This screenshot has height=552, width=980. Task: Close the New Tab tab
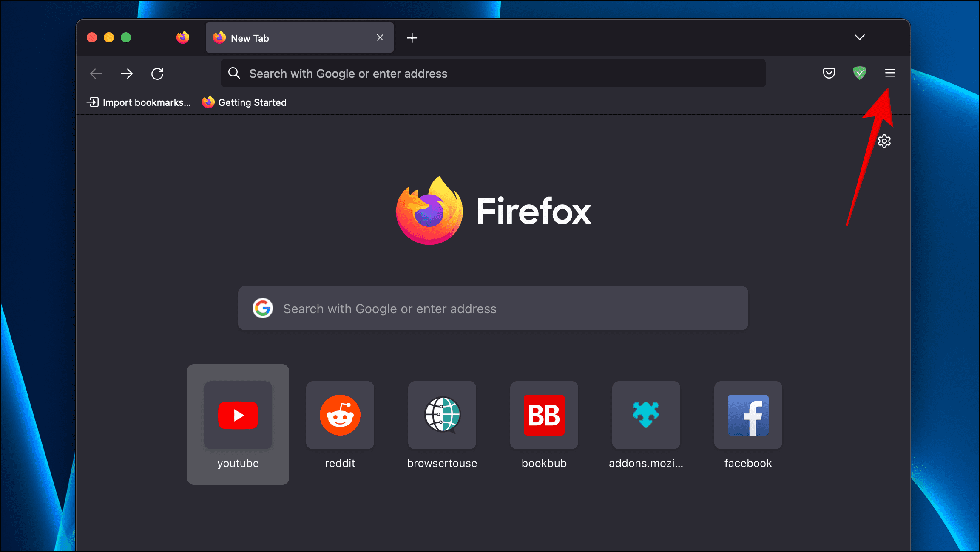[380, 38]
